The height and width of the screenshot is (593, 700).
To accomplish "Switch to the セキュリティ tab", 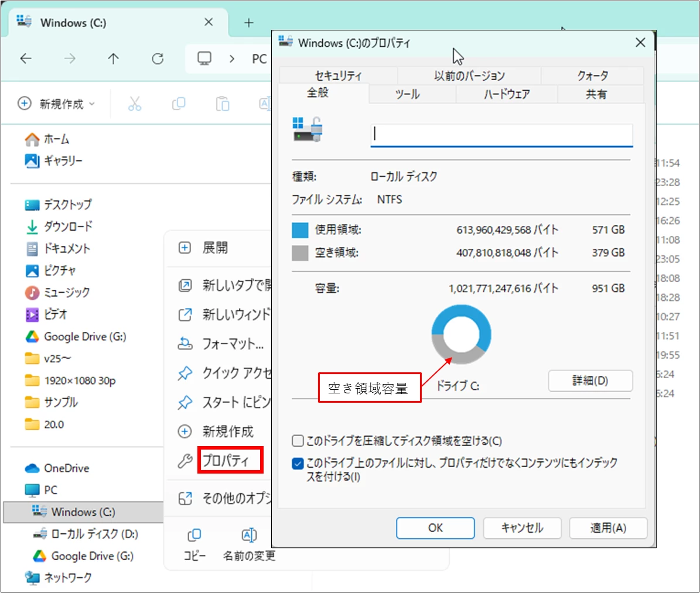I will pyautogui.click(x=338, y=76).
